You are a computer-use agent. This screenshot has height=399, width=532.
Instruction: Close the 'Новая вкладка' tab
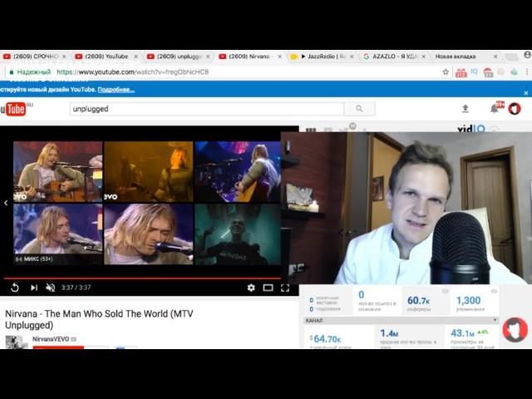(495, 57)
